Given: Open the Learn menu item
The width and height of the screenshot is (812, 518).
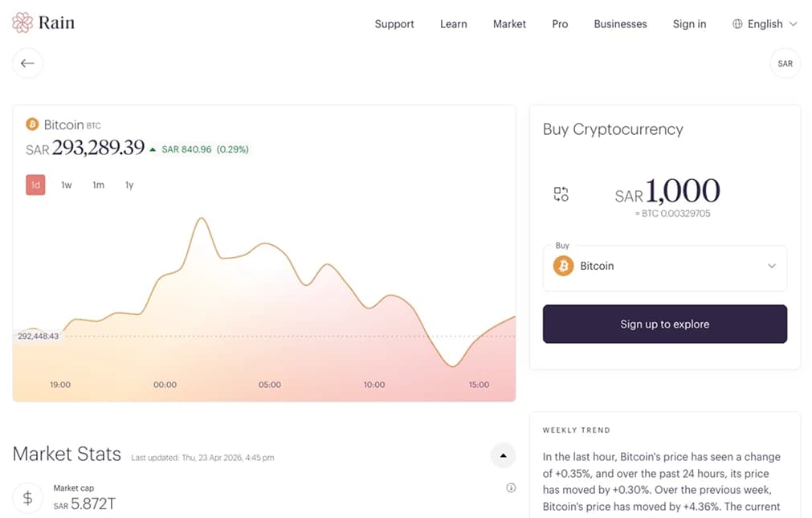Looking at the screenshot, I should [453, 24].
